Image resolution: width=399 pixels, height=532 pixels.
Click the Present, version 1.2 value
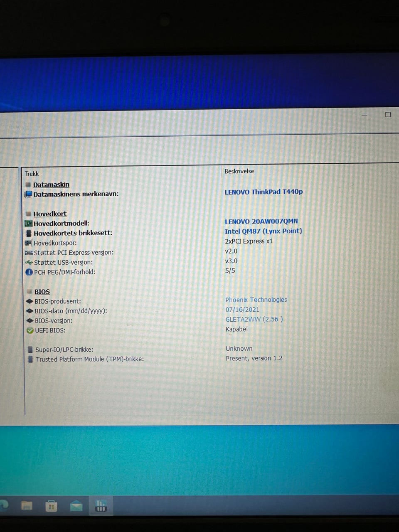254,358
